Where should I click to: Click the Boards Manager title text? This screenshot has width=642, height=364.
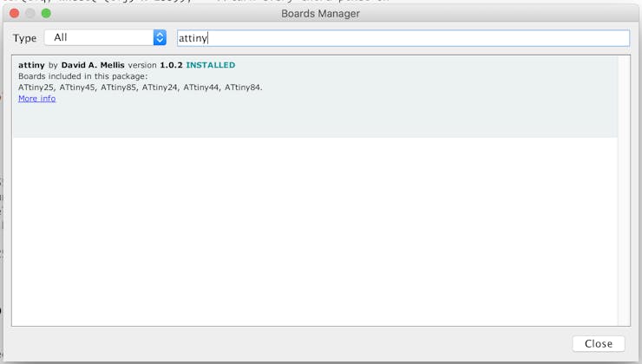pyautogui.click(x=320, y=14)
